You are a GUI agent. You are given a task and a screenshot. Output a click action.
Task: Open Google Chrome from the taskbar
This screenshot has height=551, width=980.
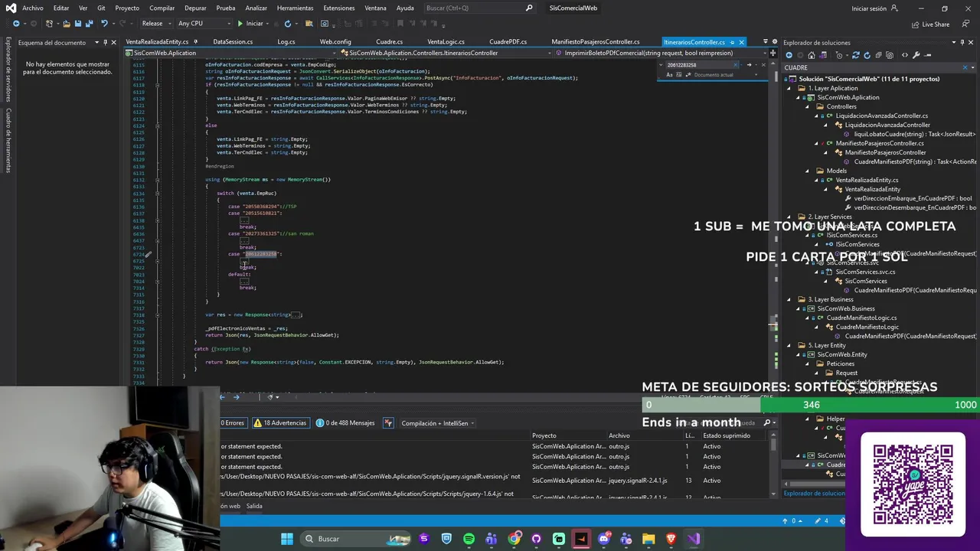click(514, 539)
